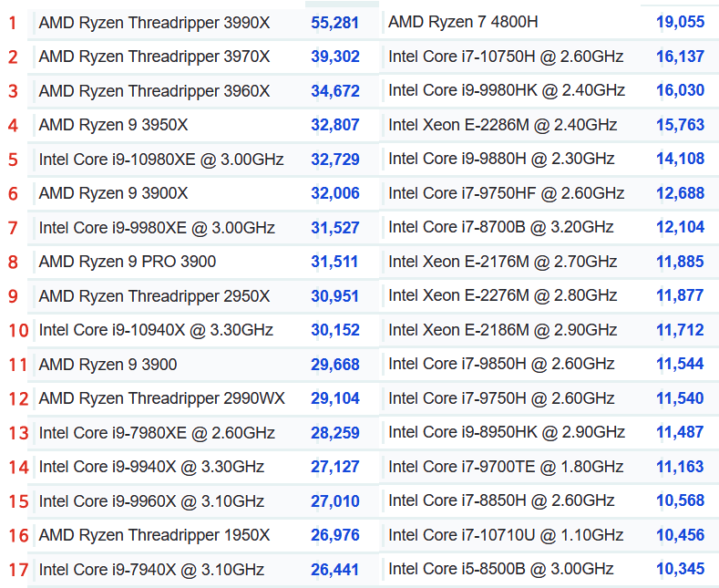Click the score 29,668
719x588 pixels.
click(335, 364)
